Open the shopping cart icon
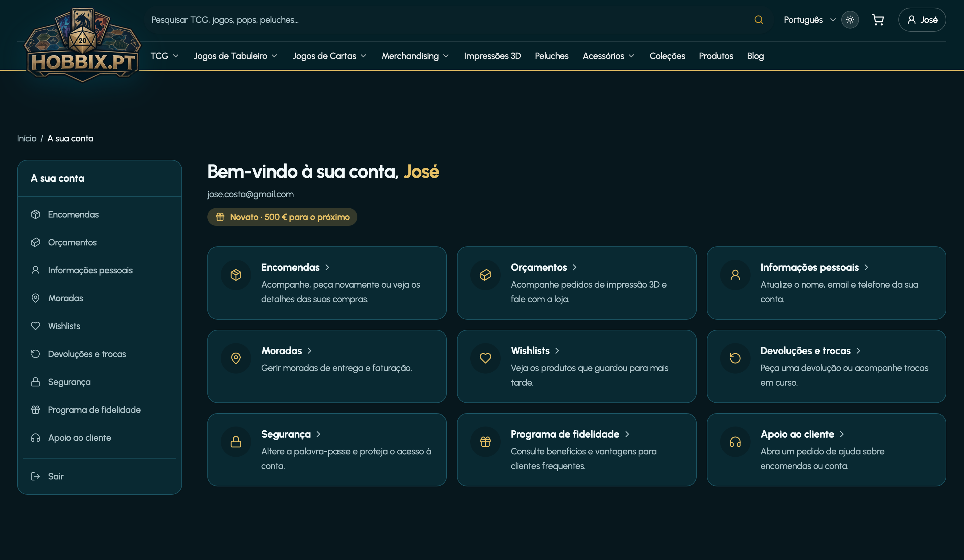 (878, 20)
